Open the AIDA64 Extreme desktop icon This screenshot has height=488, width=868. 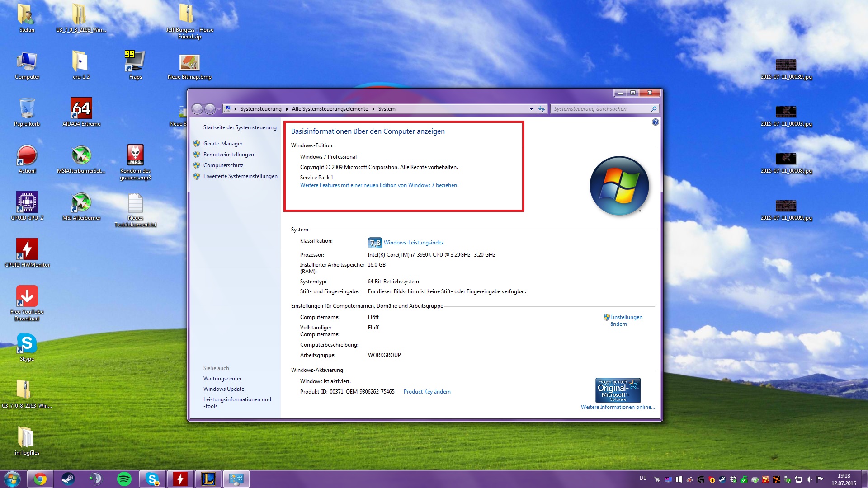pos(81,109)
